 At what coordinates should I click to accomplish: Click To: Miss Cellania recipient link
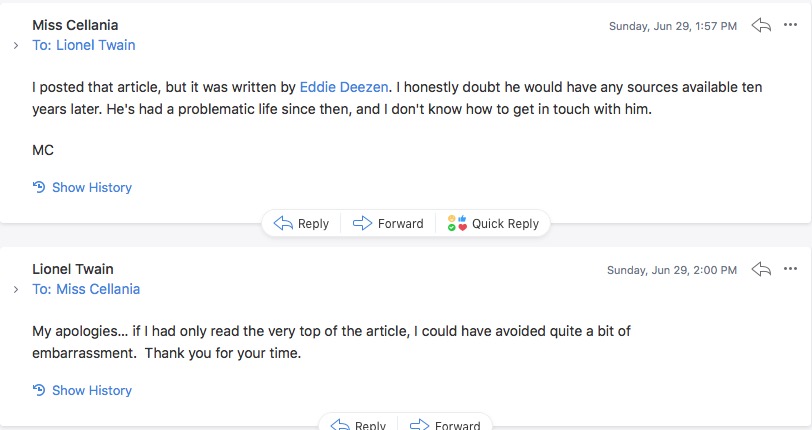coord(86,289)
